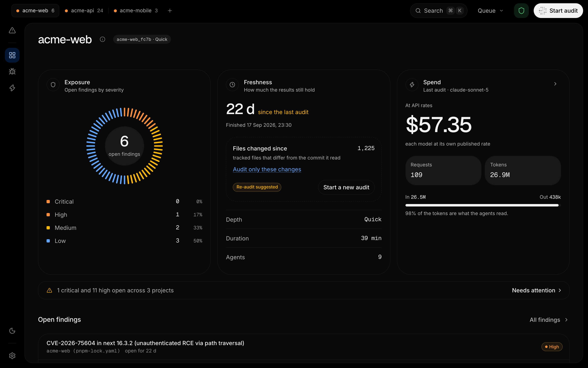Image resolution: width=588 pixels, height=368 pixels.
Task: Click the ⌘ shortcut key in search
Action: tap(450, 11)
